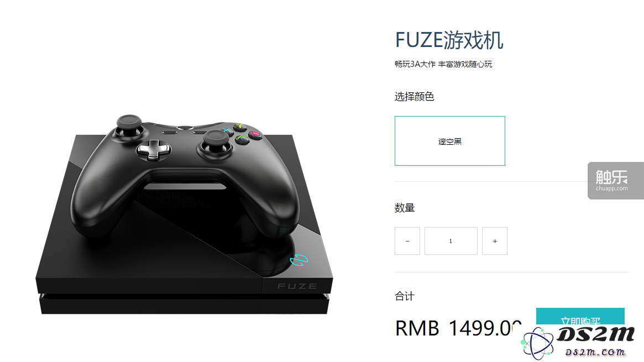Click the 合计 total label

[x=405, y=296]
